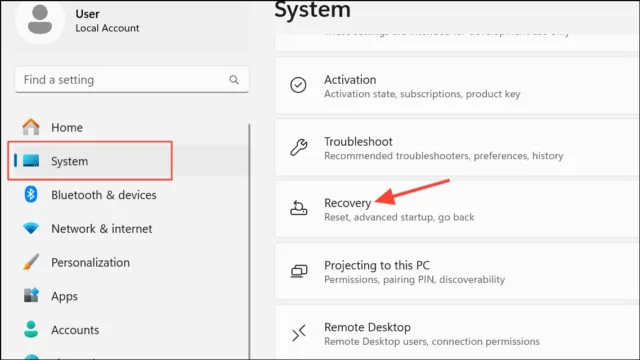Click the User account name
This screenshot has width=640, height=360.
[x=87, y=14]
